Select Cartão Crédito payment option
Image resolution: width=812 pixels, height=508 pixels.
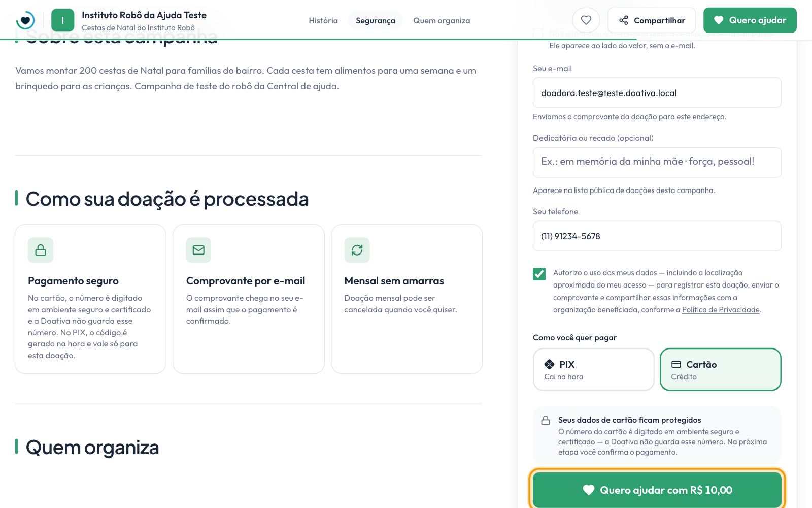[720, 369]
